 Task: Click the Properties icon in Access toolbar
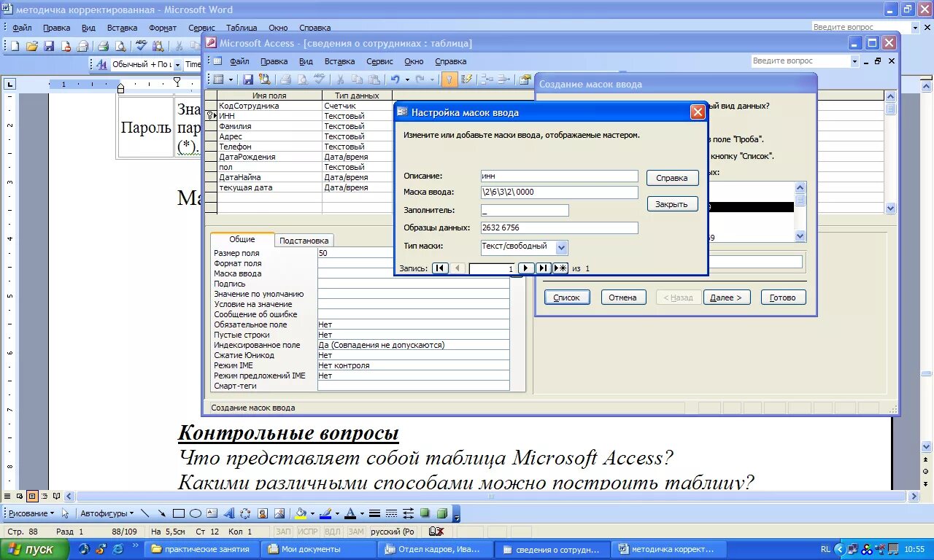click(525, 79)
